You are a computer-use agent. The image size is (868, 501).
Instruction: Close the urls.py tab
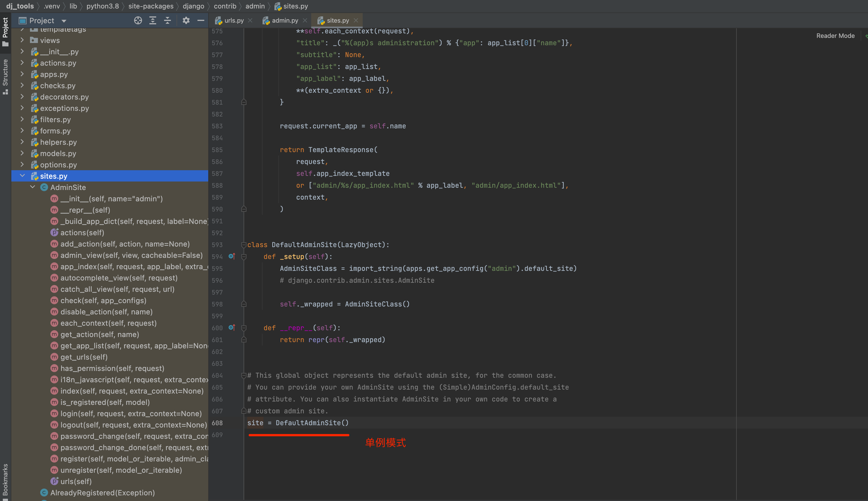[250, 21]
